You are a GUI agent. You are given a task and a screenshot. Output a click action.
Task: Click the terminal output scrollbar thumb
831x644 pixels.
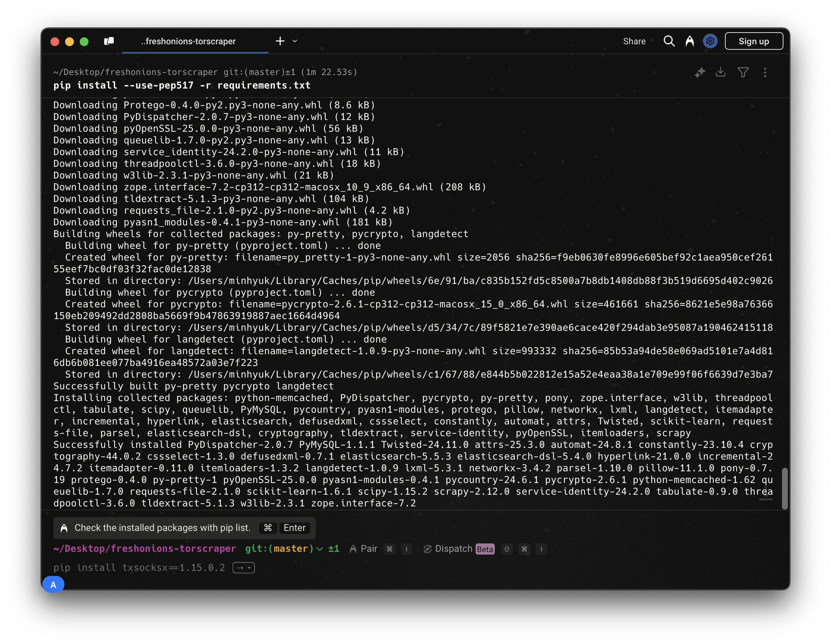785,488
